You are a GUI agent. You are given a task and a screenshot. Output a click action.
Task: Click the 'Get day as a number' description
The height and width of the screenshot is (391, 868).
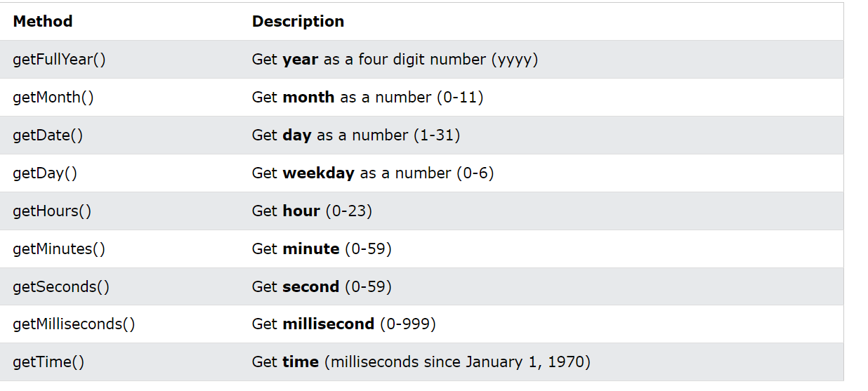tap(356, 135)
